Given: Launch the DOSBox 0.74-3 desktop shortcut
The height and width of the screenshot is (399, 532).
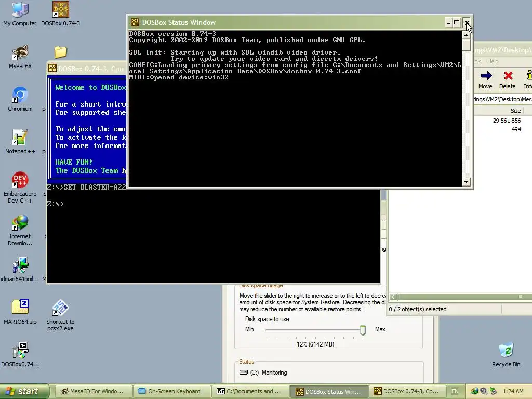Looking at the screenshot, I should click(x=60, y=14).
